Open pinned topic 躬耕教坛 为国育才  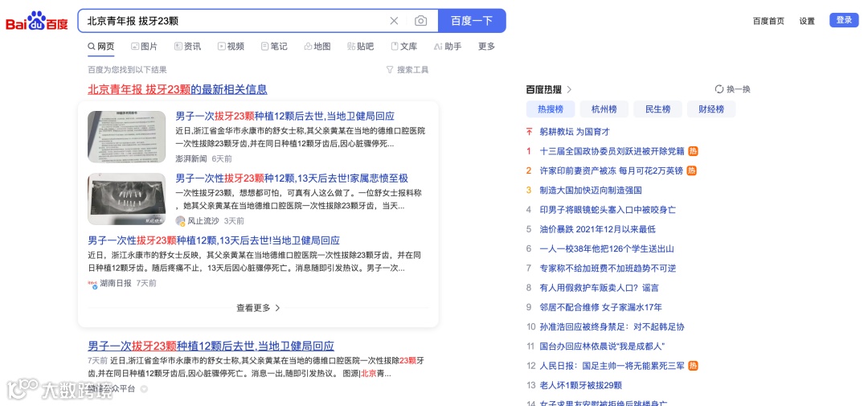[x=575, y=132]
